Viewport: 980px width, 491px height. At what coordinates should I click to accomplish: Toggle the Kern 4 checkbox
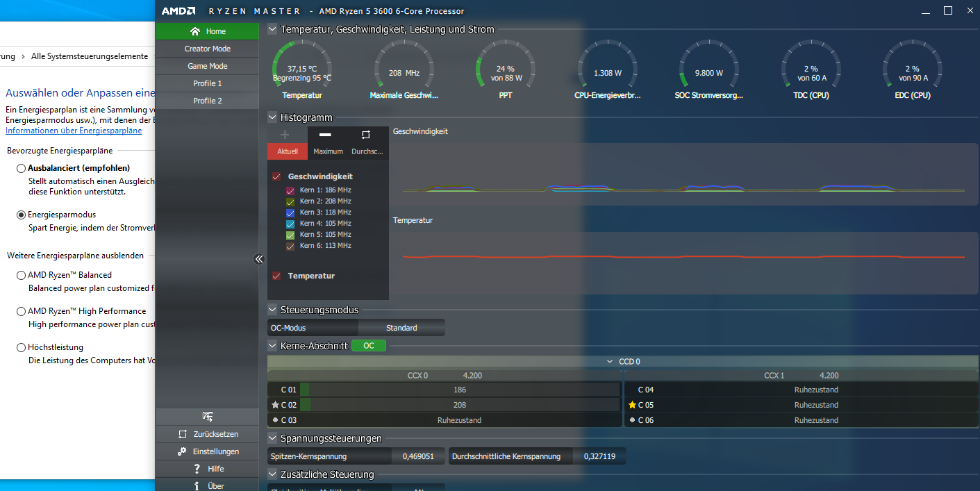point(290,224)
